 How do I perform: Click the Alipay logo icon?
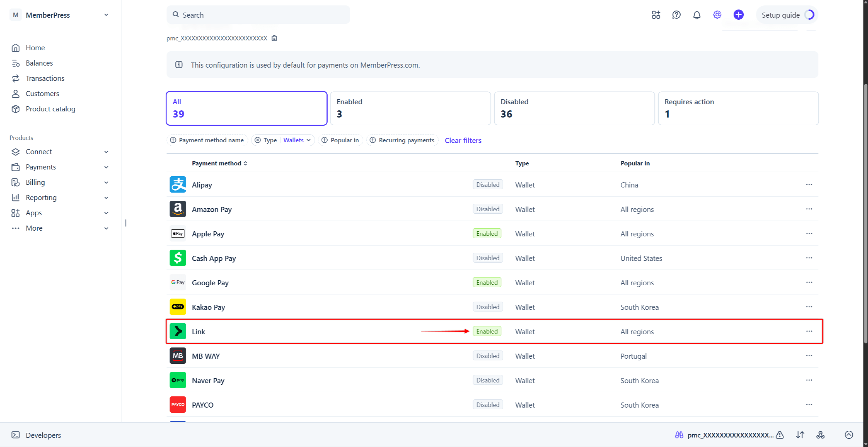click(x=178, y=184)
